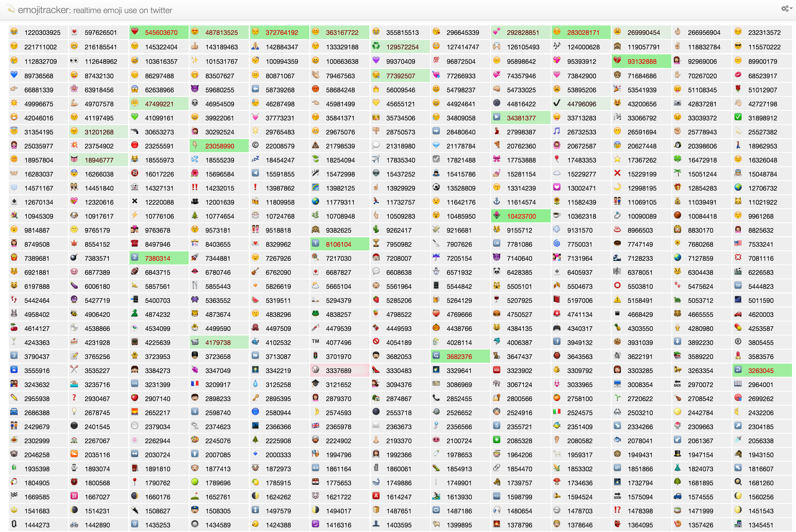Viewport: 796px width, 532px height.
Task: Click the French flag emoji
Action: [195, 384]
